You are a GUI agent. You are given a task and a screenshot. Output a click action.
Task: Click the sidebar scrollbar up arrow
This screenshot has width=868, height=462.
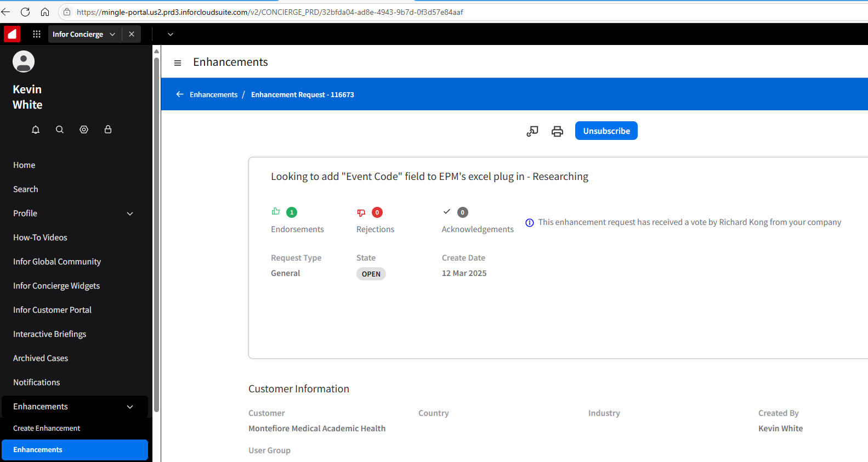tap(156, 51)
